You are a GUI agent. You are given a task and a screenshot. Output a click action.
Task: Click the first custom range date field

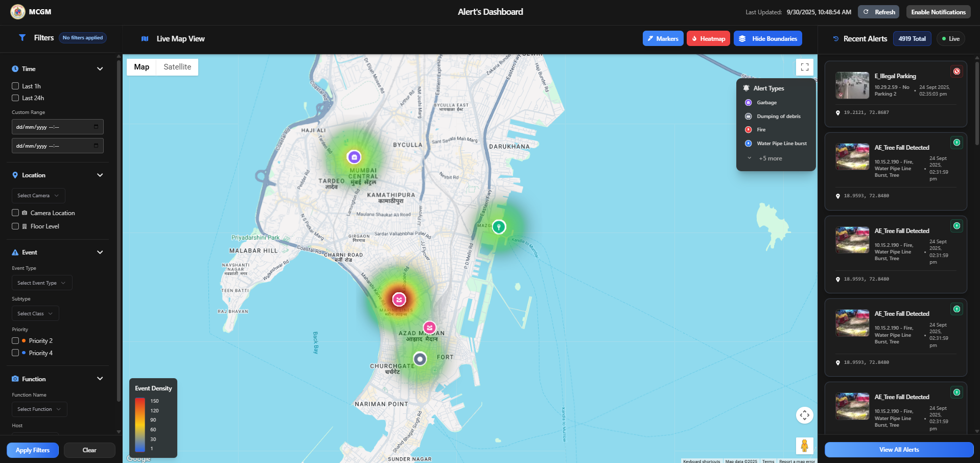point(57,126)
